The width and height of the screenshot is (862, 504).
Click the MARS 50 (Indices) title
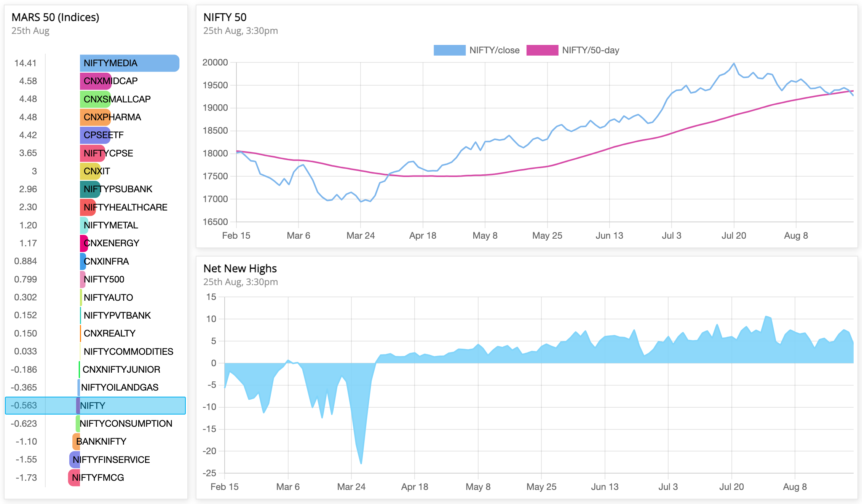pyautogui.click(x=55, y=18)
